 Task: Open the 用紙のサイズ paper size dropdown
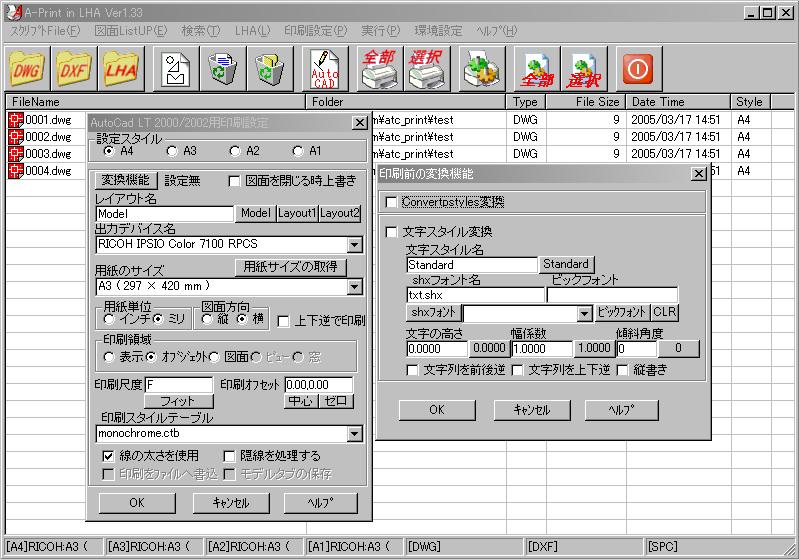tap(355, 287)
